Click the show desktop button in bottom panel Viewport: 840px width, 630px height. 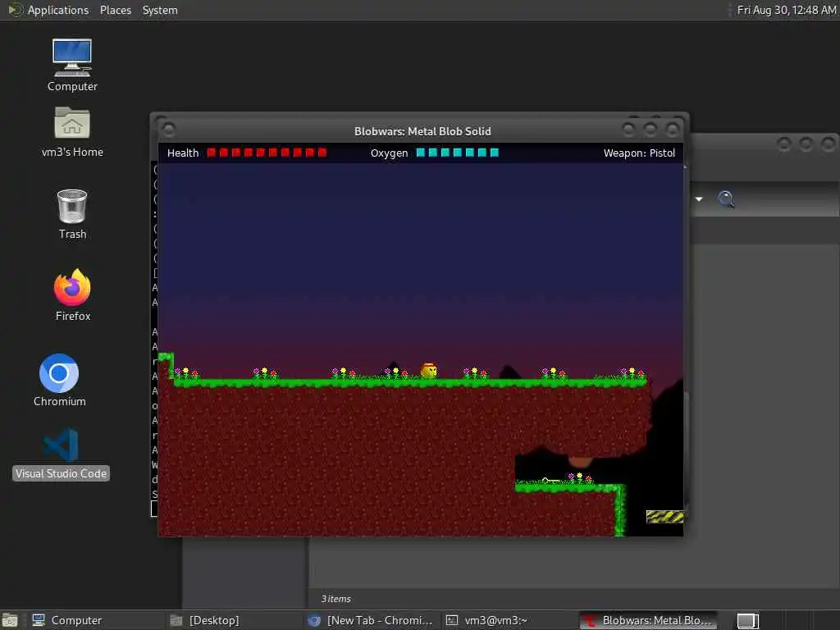10,621
